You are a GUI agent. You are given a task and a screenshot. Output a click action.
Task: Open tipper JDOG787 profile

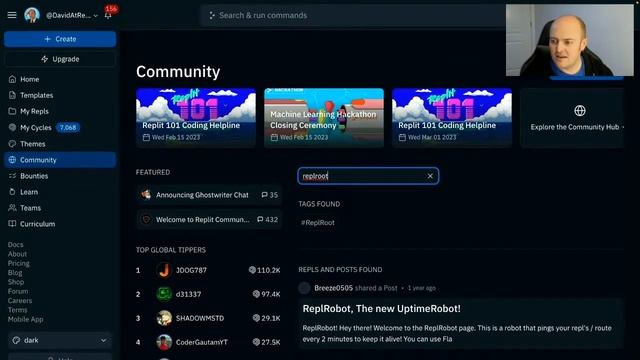point(191,270)
